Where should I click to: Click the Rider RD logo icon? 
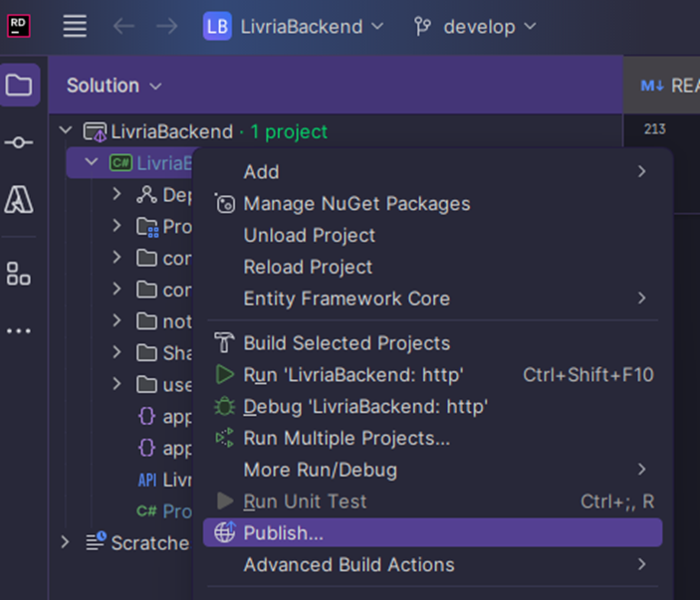click(18, 26)
